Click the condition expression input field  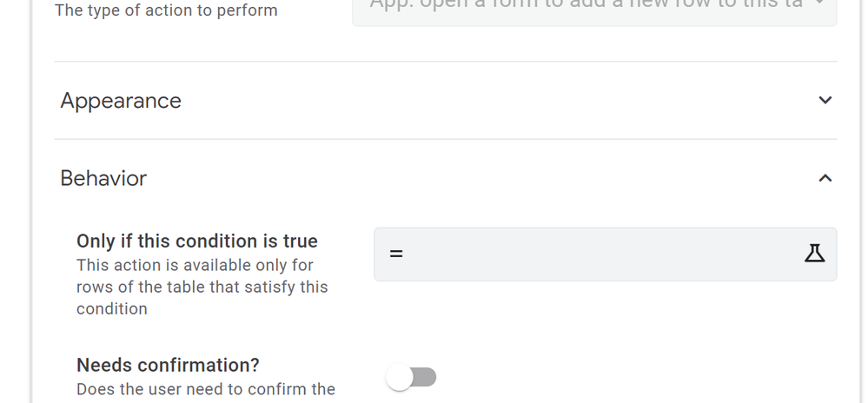point(605,254)
